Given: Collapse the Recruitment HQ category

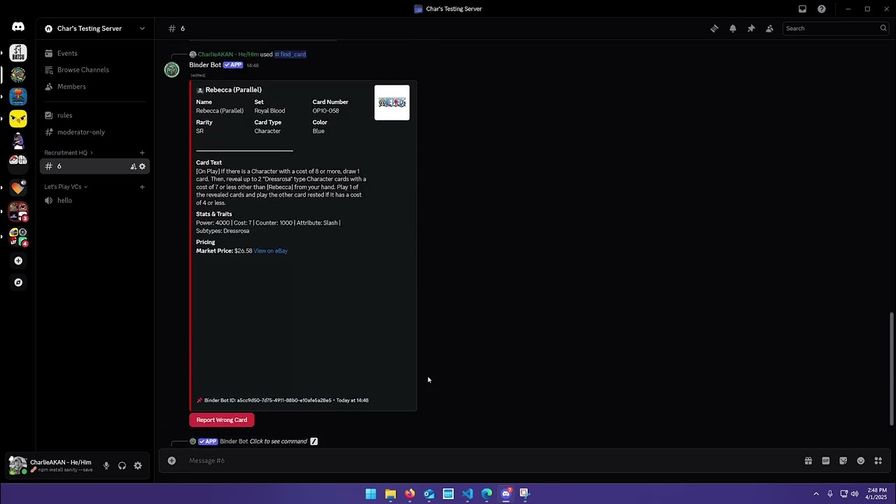Looking at the screenshot, I should [x=68, y=153].
